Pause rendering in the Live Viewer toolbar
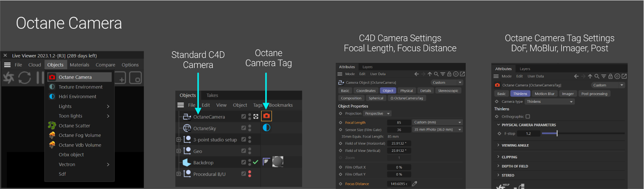Screen dimensions: 644x189 [40, 78]
